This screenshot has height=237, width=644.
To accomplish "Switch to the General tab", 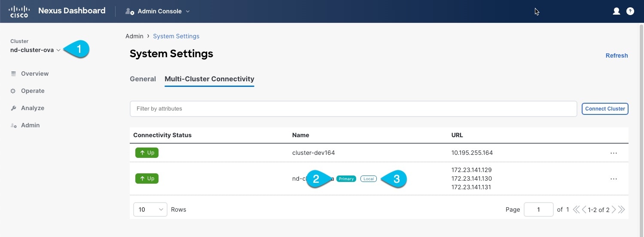I will pyautogui.click(x=143, y=79).
